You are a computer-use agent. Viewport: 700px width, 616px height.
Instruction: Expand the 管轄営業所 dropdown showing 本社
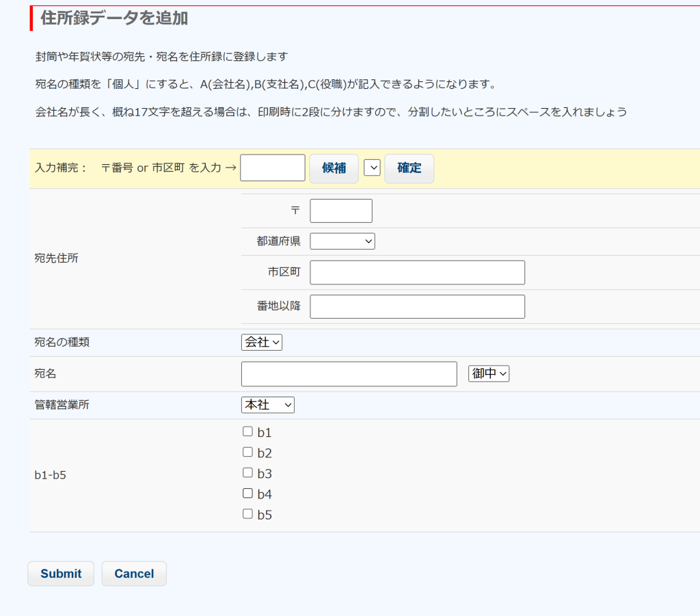267,405
